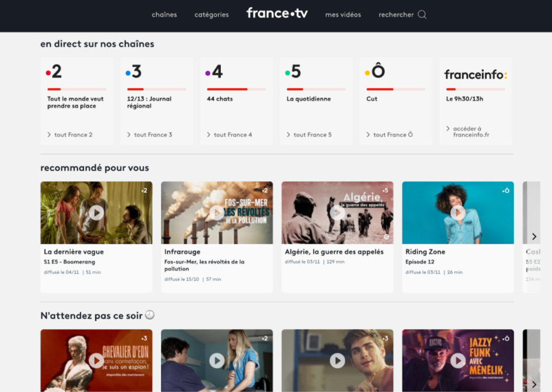Click France 2 live progress bar
This screenshot has width=552, height=392.
77,89
